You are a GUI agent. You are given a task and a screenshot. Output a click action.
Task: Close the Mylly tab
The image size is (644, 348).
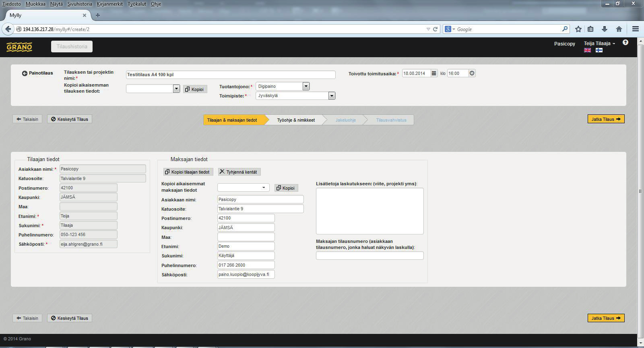click(85, 15)
